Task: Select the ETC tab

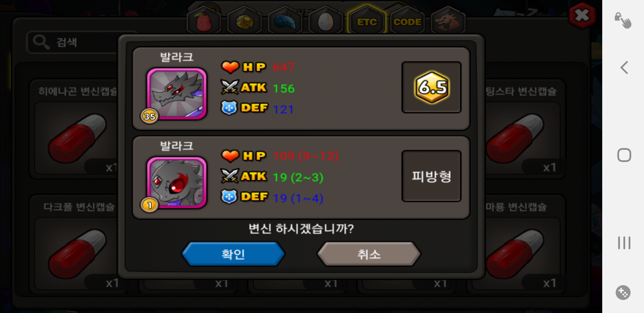Action: 367,21
